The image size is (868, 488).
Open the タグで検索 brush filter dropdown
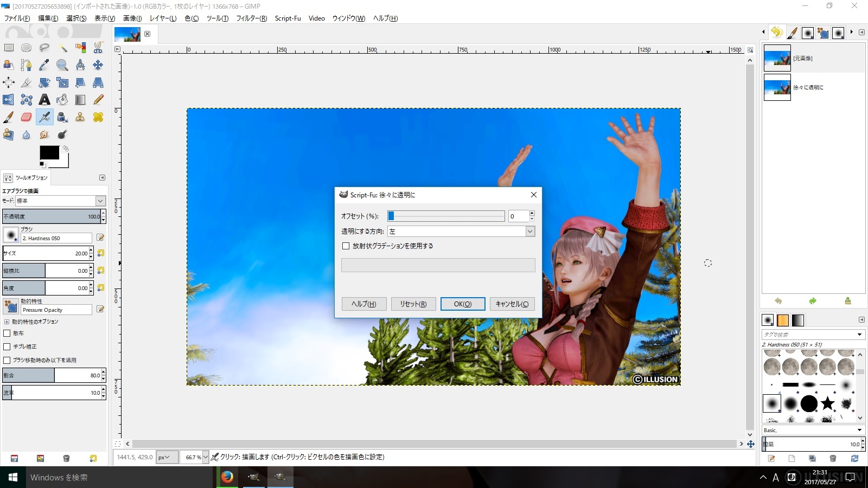pyautogui.click(x=859, y=335)
